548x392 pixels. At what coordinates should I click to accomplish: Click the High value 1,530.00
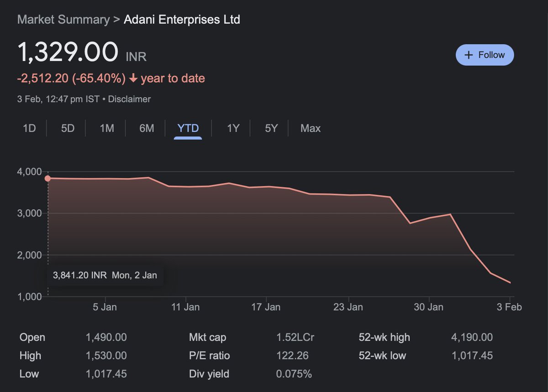coord(106,355)
